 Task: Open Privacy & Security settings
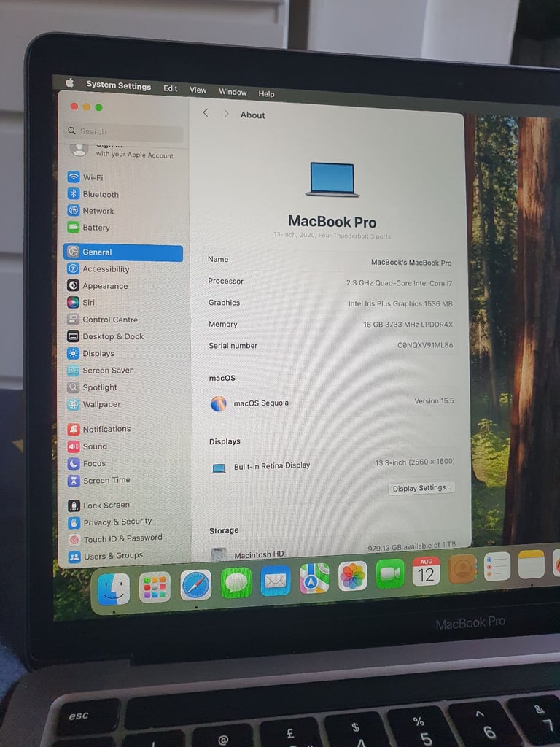coord(110,522)
